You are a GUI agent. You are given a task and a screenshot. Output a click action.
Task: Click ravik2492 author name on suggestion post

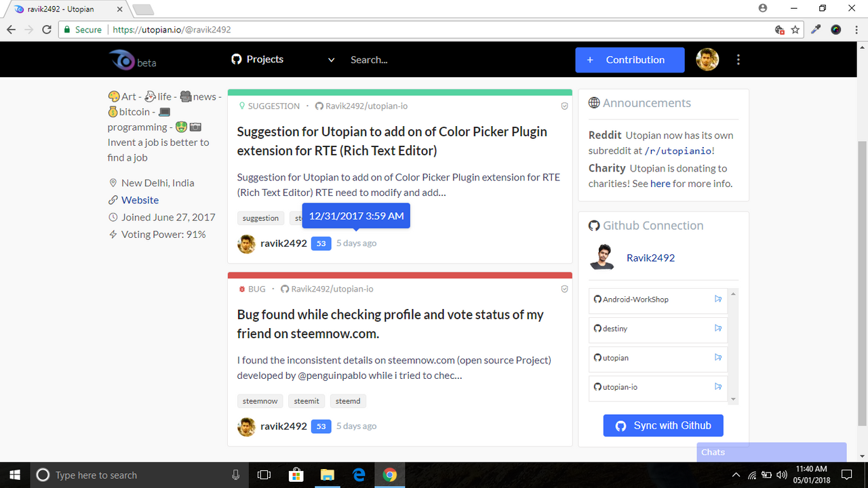pos(283,243)
